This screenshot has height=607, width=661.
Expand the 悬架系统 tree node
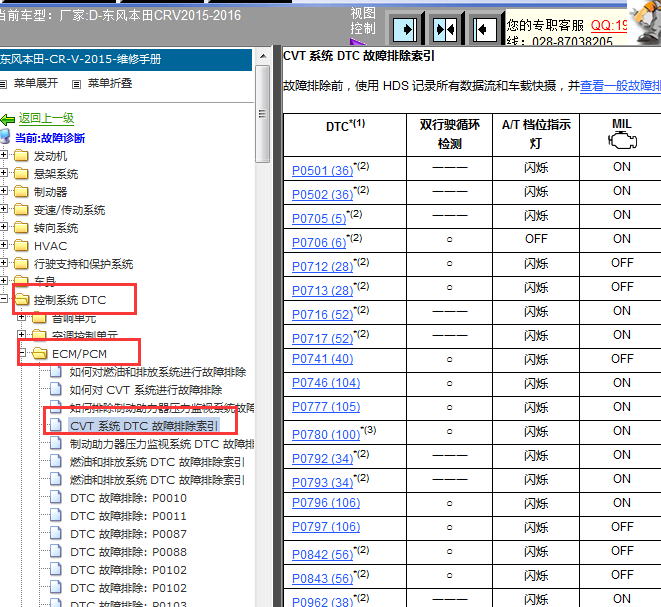(3, 173)
